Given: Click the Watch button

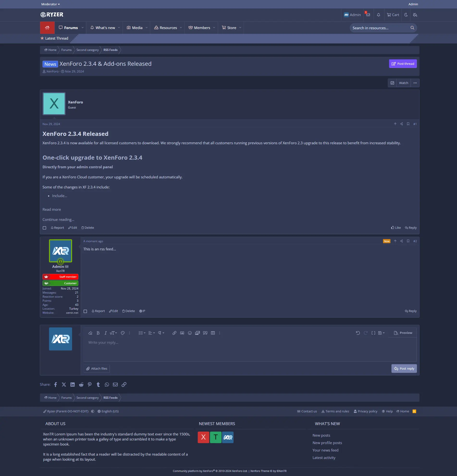Looking at the screenshot, I should point(403,83).
